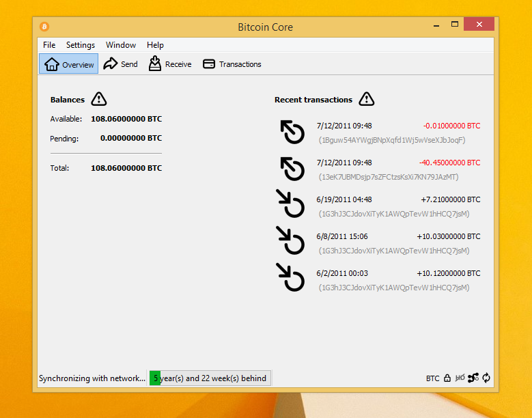Open the Settings menu

(81, 45)
